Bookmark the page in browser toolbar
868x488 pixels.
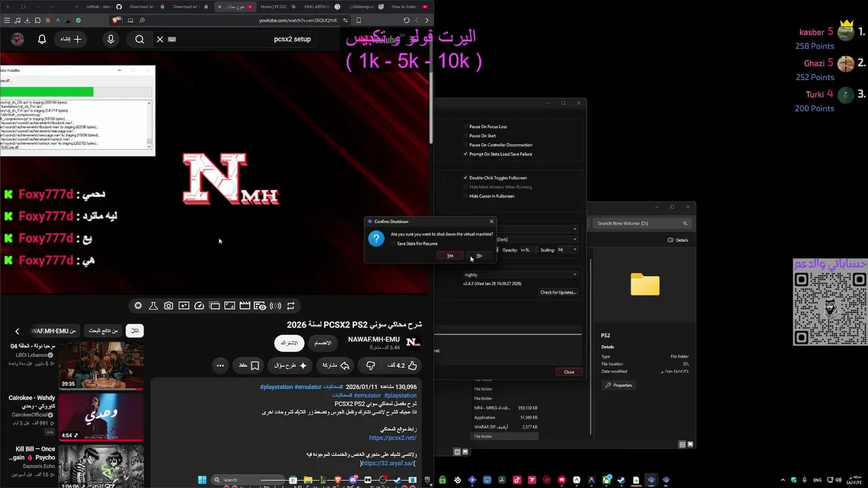tap(359, 20)
